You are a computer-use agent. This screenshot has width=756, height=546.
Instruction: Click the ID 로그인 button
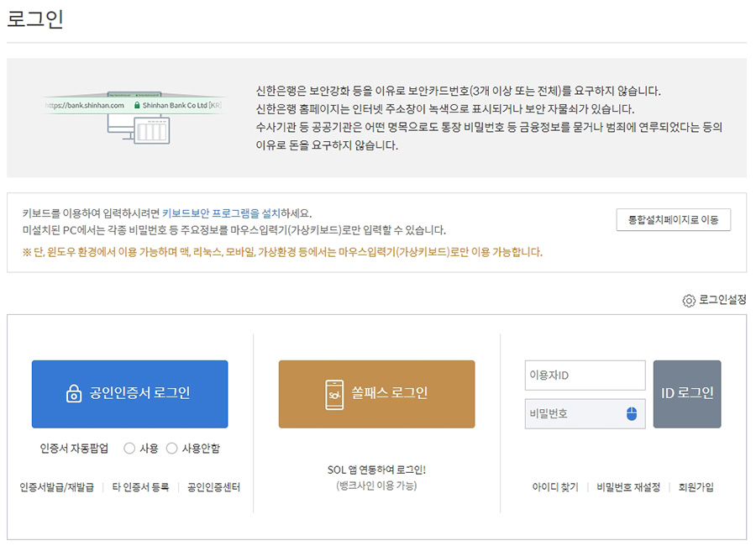click(x=687, y=394)
